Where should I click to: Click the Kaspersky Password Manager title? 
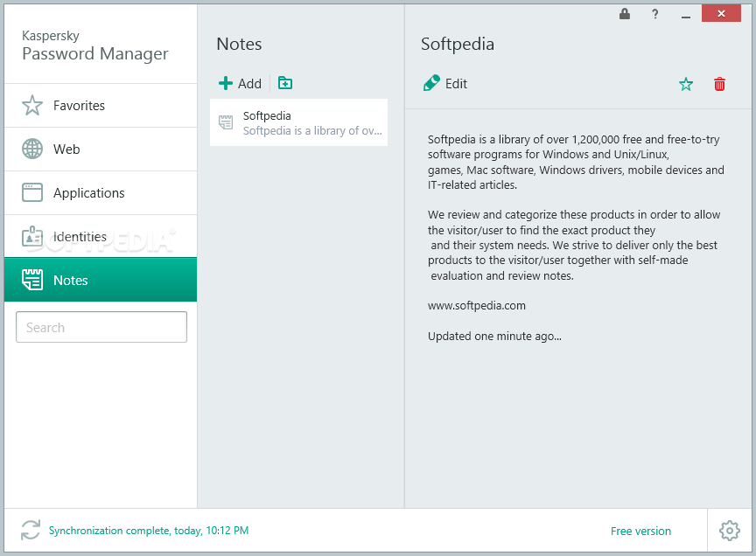(x=95, y=46)
